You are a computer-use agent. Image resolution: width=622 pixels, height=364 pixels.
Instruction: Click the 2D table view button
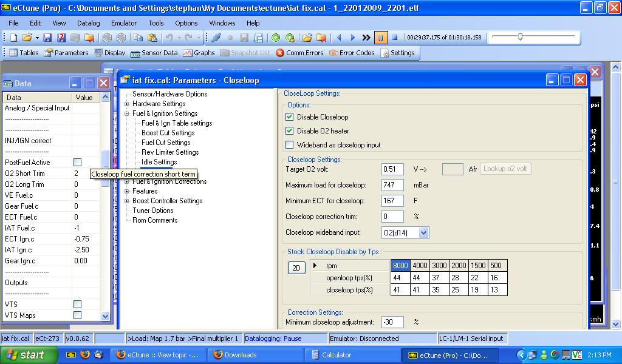(x=296, y=268)
